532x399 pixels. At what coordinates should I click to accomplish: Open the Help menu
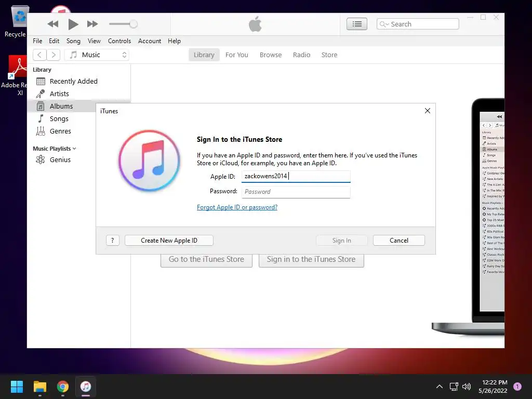[x=174, y=41]
